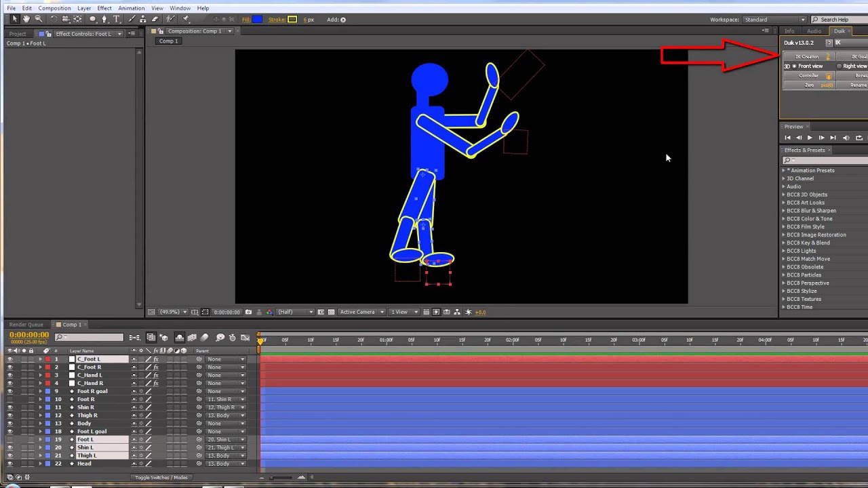Viewport: 868px width, 488px height.
Task: Open the viewer magnification 49.9% dropdown
Action: click(x=173, y=312)
